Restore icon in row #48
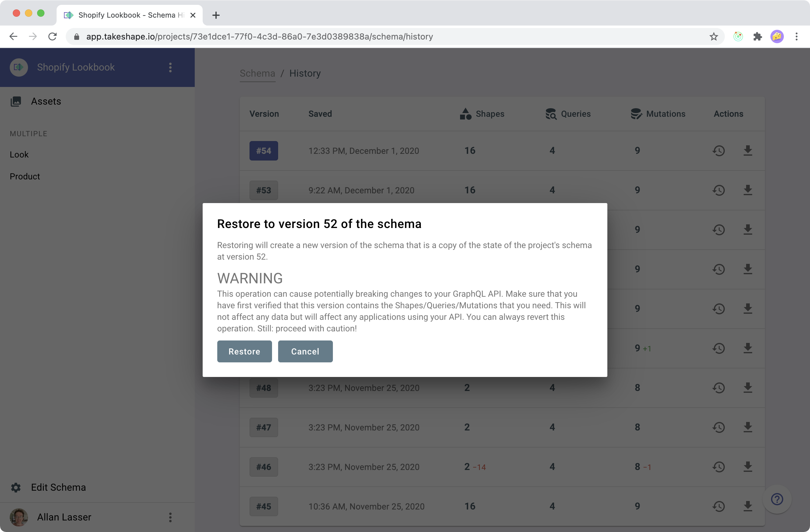Screen dimensions: 810x532 tap(719, 388)
